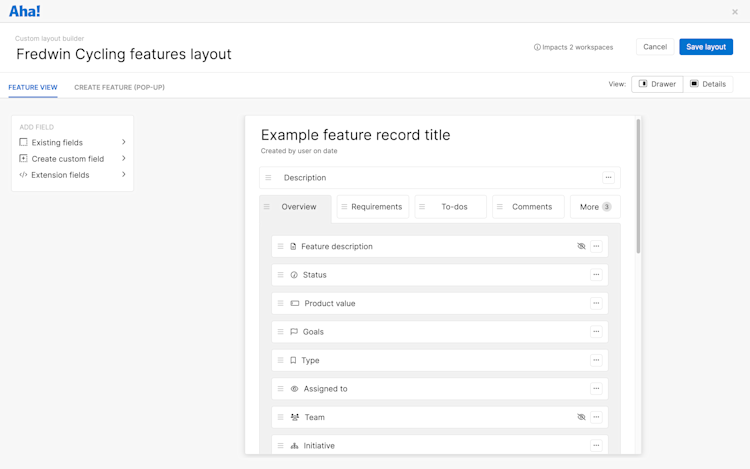The height and width of the screenshot is (469, 750).
Task: Click the Type bookmark icon
Action: tap(293, 360)
